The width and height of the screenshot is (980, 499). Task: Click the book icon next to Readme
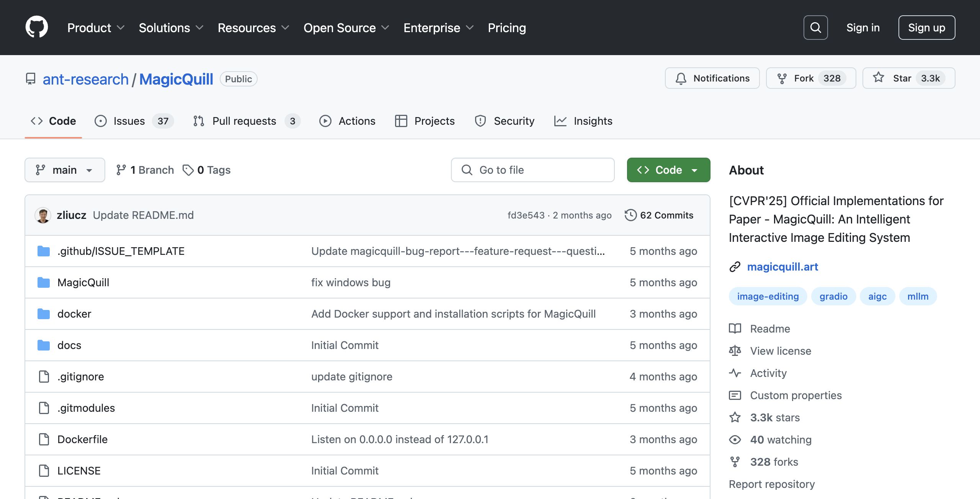(735, 329)
